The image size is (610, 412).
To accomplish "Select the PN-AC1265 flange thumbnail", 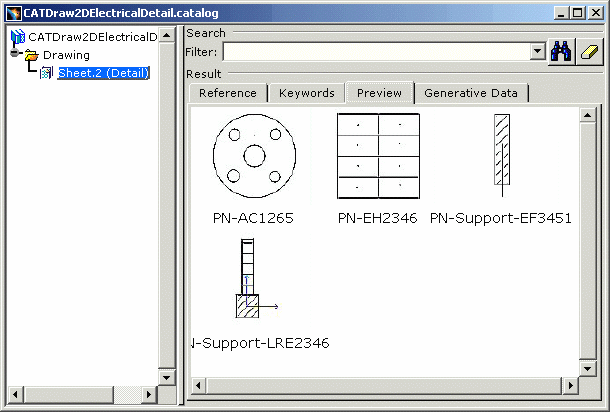I will 254,156.
